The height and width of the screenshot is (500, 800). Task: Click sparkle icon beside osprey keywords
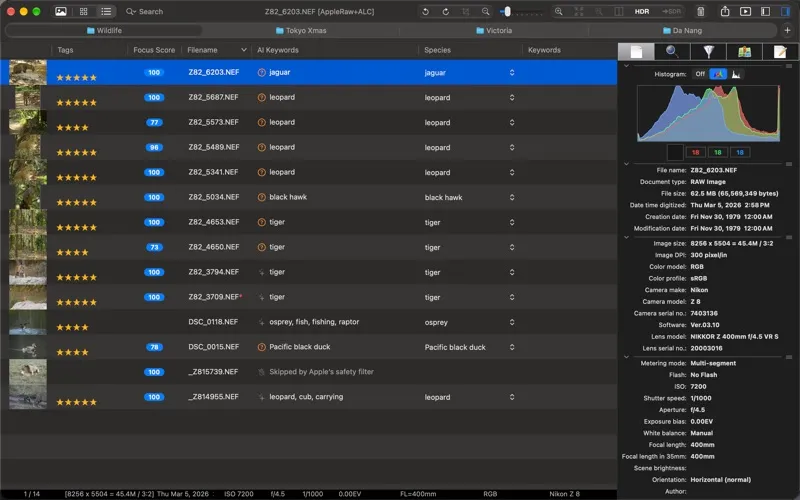point(262,322)
